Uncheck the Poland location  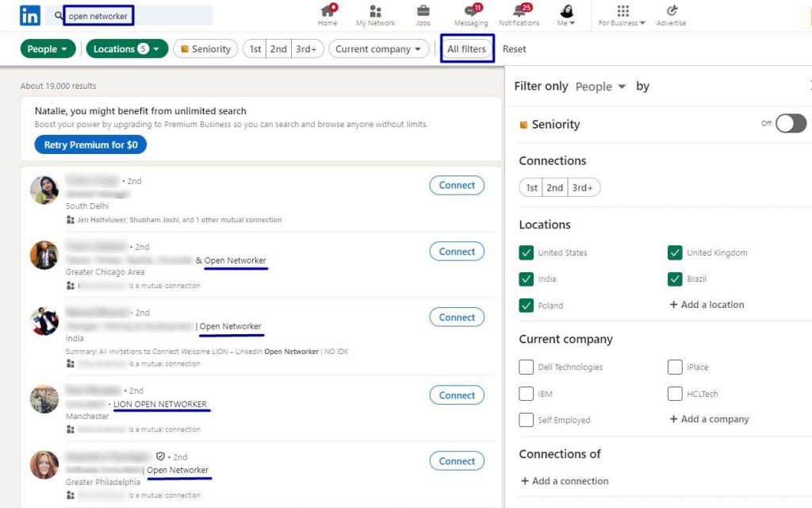click(527, 306)
